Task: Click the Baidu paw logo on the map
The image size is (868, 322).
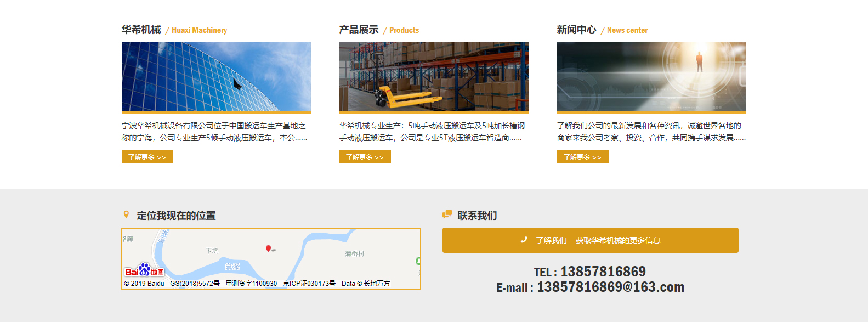Action: tap(144, 270)
